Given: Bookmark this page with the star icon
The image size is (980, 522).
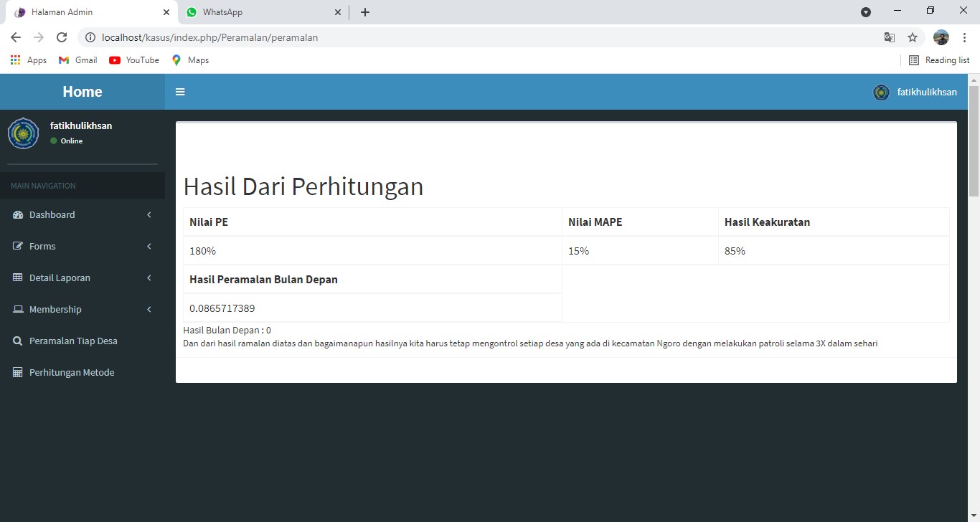Looking at the screenshot, I should point(912,37).
